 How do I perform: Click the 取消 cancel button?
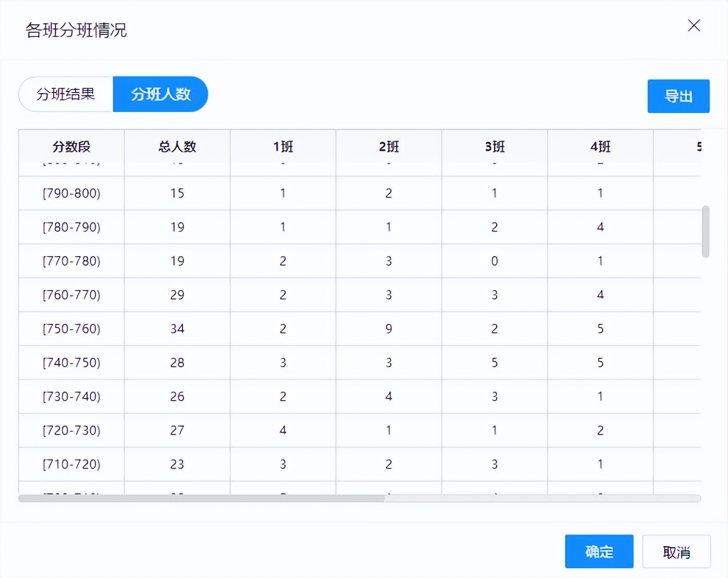pos(676,552)
